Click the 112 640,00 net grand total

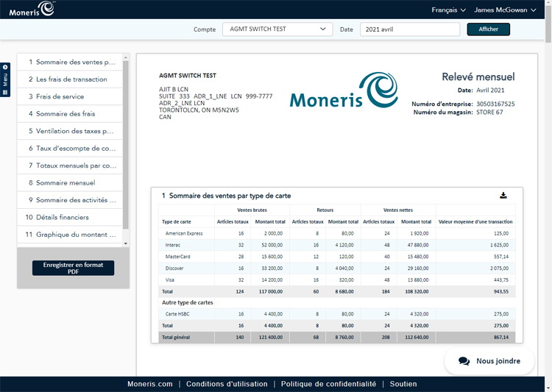[417, 337]
